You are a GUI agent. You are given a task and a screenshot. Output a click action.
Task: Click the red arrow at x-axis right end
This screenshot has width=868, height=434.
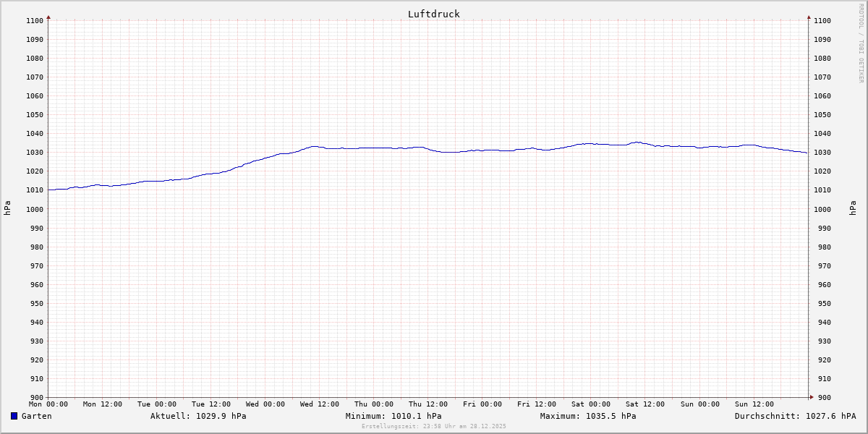point(811,397)
